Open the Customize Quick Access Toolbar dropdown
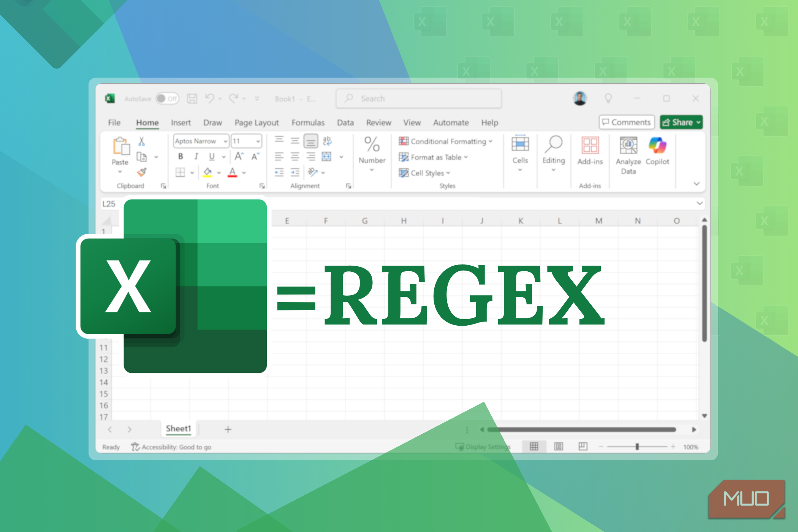The image size is (798, 532). pyautogui.click(x=257, y=99)
